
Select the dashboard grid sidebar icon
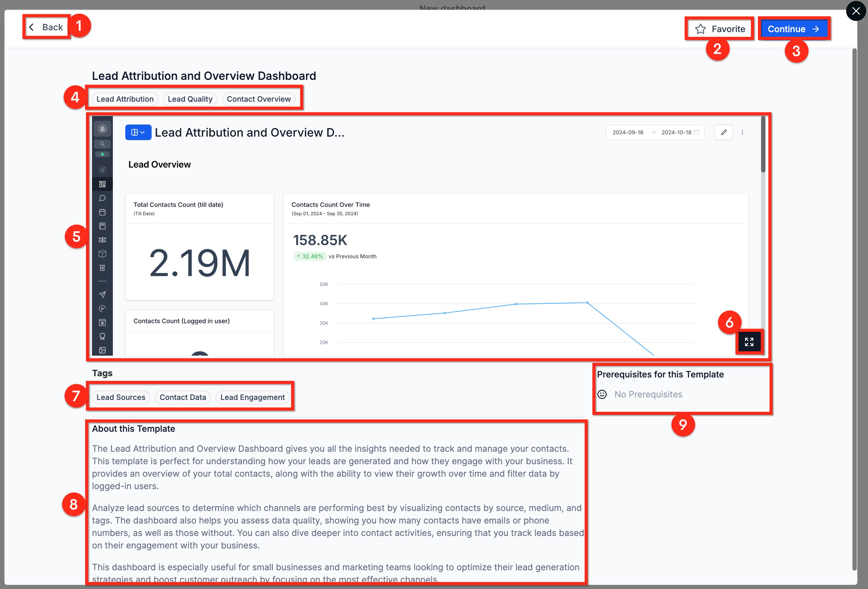[102, 184]
